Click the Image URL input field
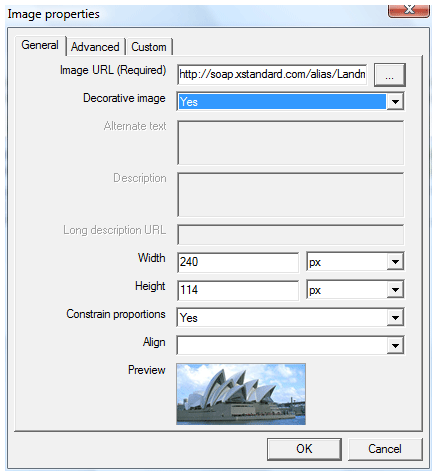The width and height of the screenshot is (437, 476). click(x=272, y=74)
